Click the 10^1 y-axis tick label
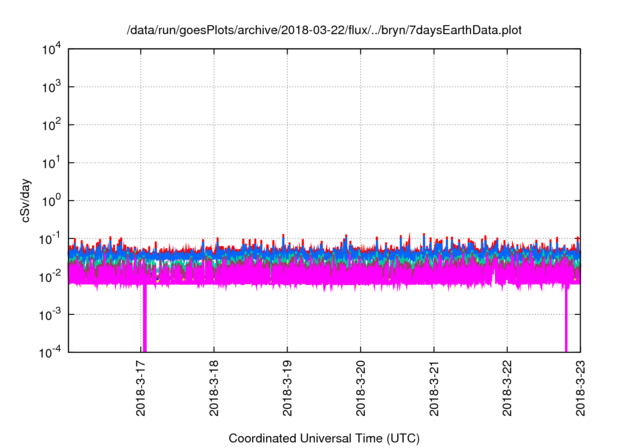The image size is (640, 448). click(51, 163)
